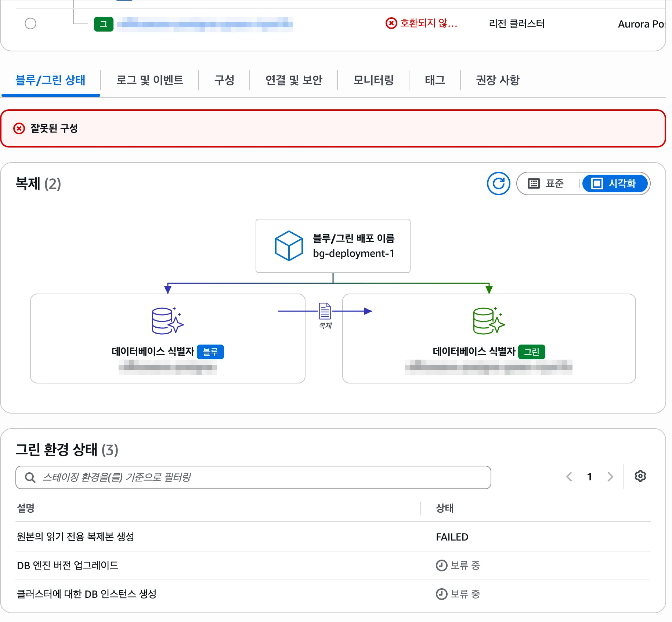Click the FAILED status text
The height and width of the screenshot is (622, 672).
click(452, 537)
